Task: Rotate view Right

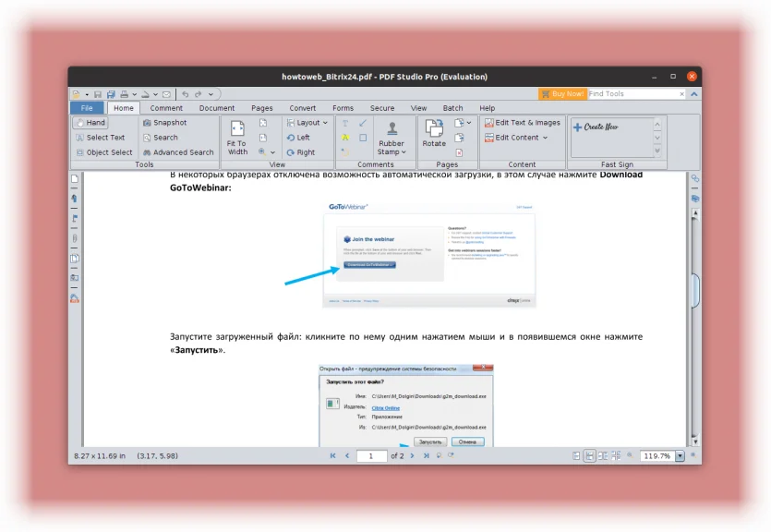Action: coord(301,152)
